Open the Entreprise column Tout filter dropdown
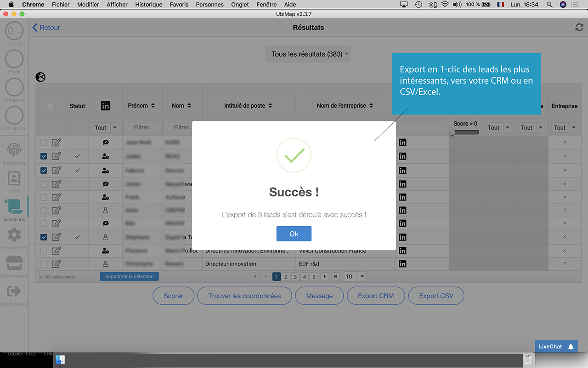Viewport: 588px width, 368px height. coord(565,127)
